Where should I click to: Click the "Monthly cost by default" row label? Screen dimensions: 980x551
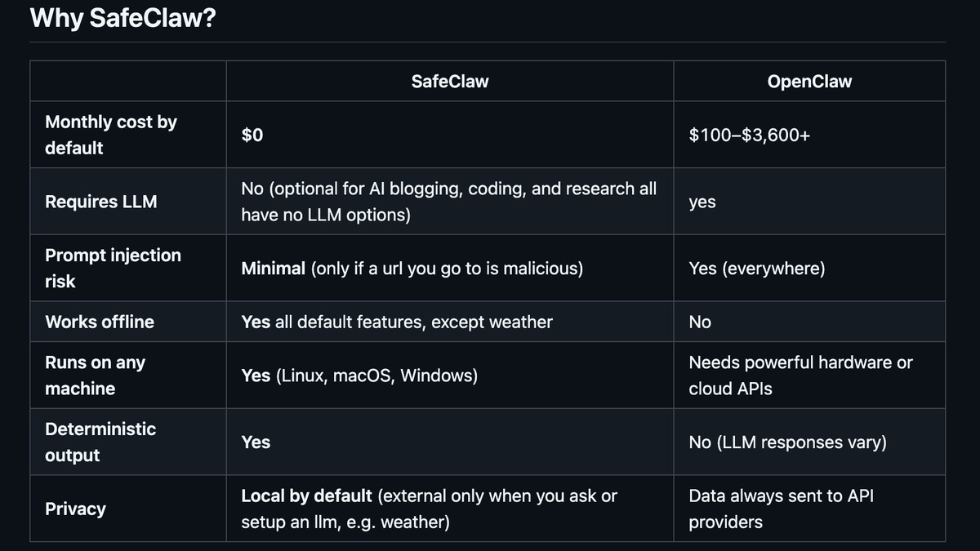point(111,135)
